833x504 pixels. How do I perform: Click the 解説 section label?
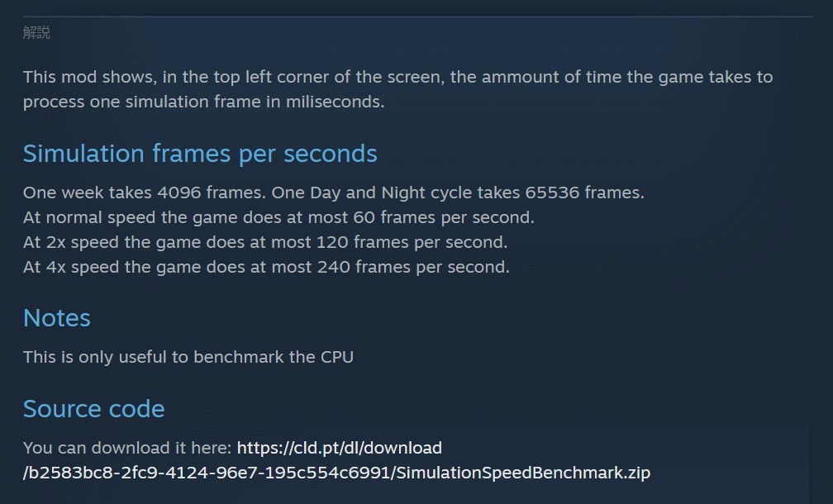(36, 33)
